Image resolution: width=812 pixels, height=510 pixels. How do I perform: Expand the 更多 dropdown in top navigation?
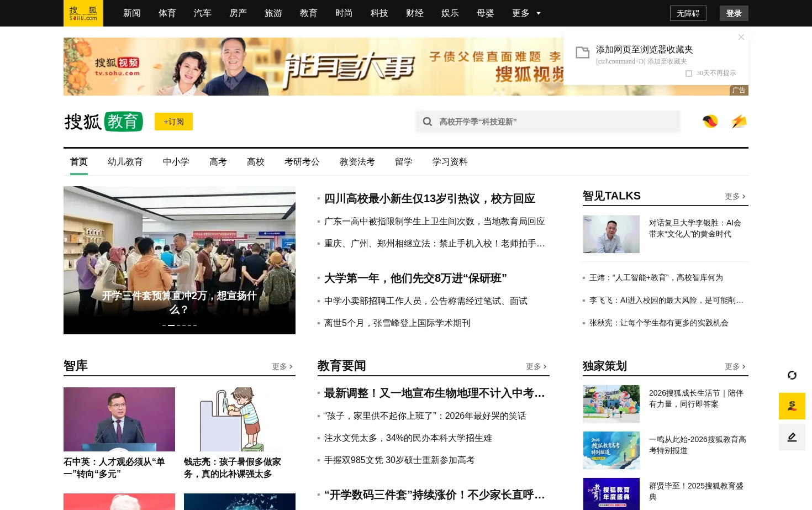click(526, 13)
